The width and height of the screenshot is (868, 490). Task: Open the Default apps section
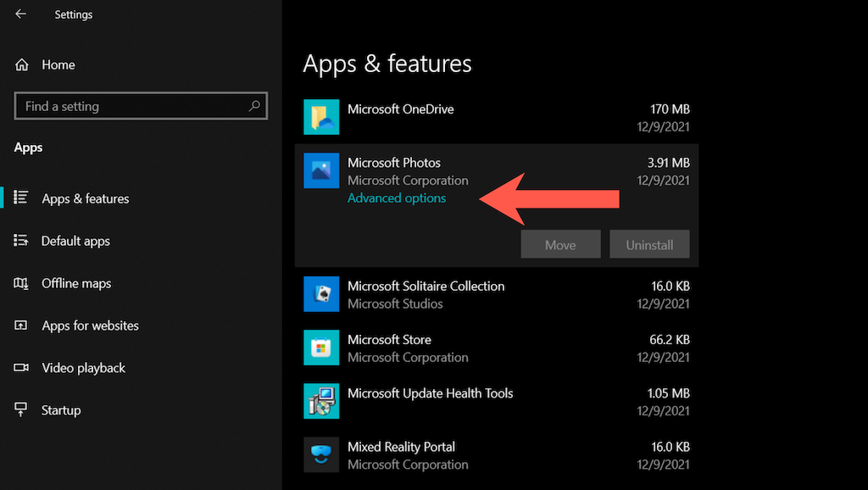point(75,241)
